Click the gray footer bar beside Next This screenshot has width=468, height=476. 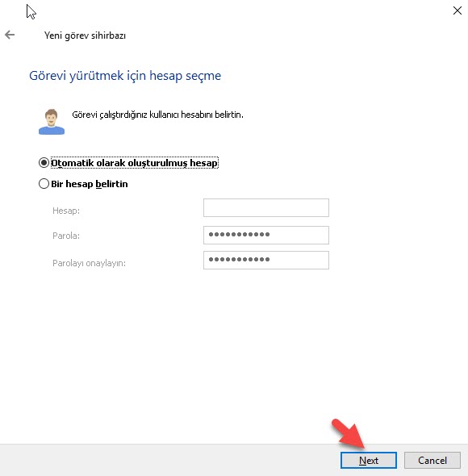pyautogui.click(x=170, y=460)
